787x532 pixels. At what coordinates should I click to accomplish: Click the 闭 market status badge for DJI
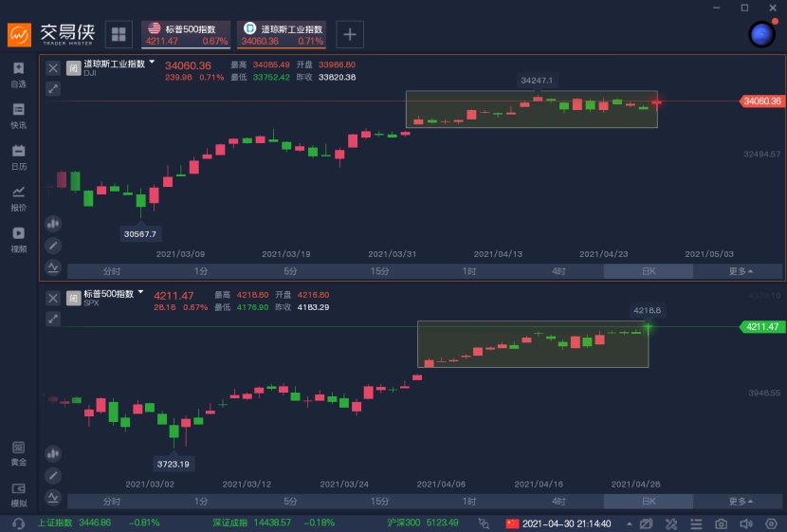pos(73,68)
